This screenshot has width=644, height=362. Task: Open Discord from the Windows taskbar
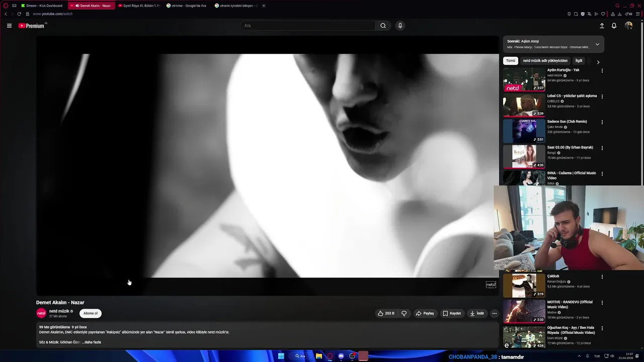point(341,356)
